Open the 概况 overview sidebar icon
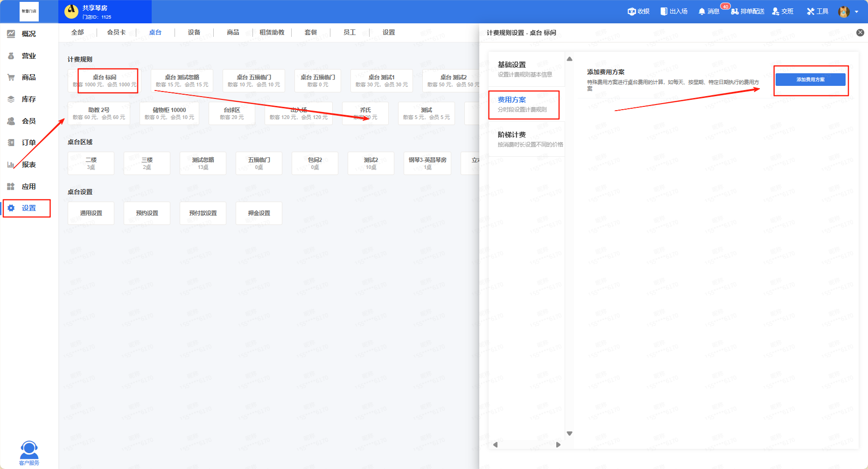 [11, 34]
